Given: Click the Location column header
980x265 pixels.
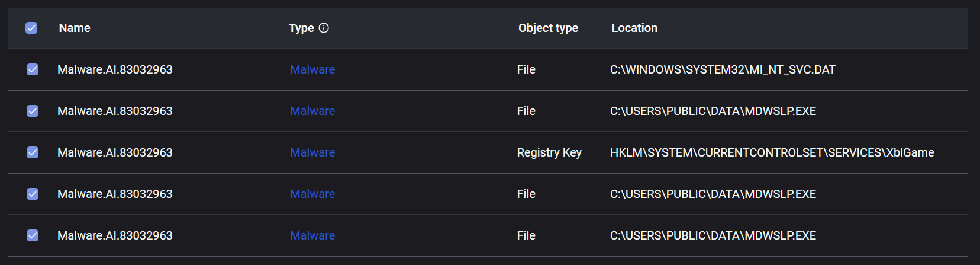Looking at the screenshot, I should [634, 28].
